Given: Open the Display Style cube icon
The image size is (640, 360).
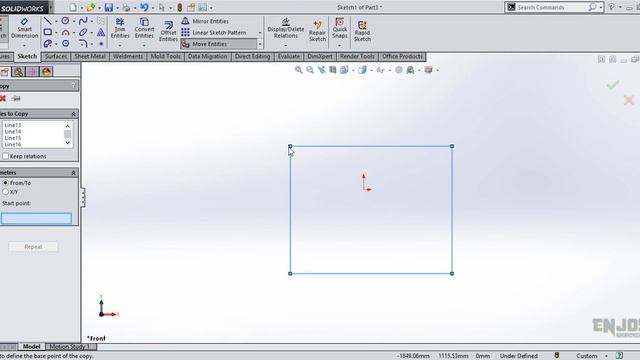Looking at the screenshot, I should coord(362,70).
